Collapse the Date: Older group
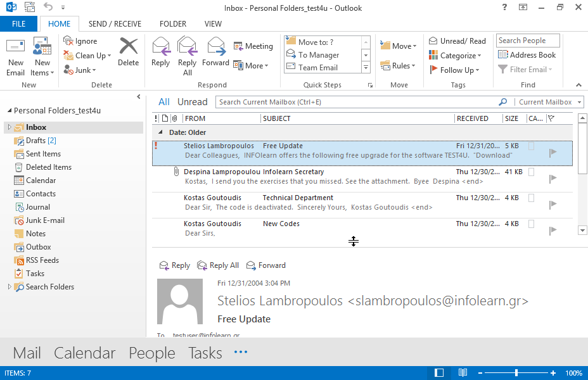 pos(160,132)
